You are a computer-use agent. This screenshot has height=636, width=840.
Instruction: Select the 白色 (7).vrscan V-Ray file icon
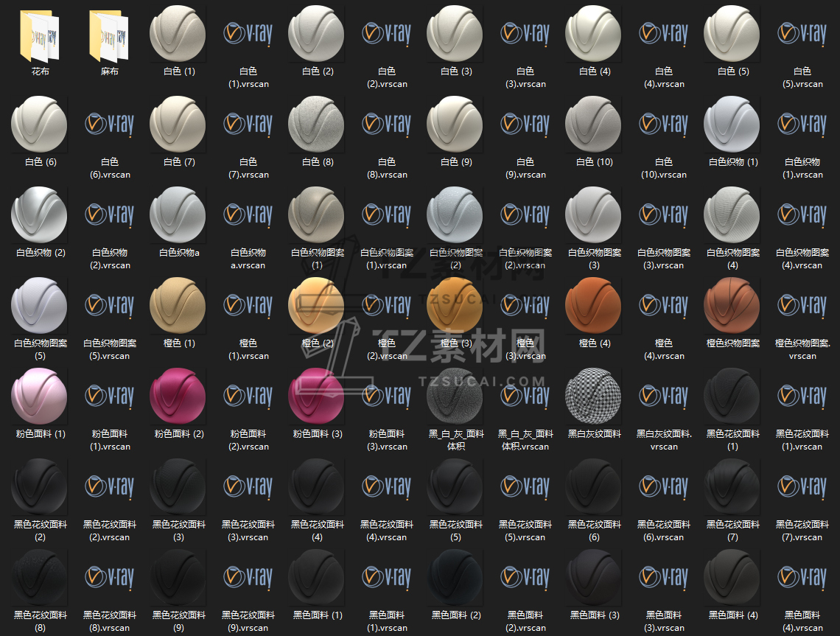[248, 125]
